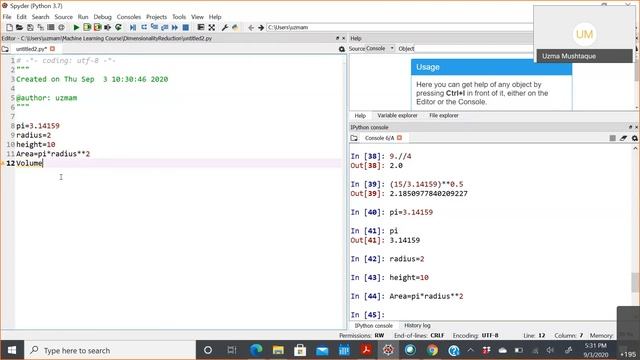The image size is (640, 360).
Task: Click the line Area=pi*radius**2 in editor
Action: click(53, 154)
